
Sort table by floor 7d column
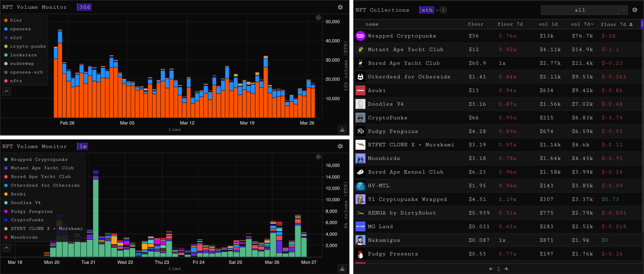510,24
